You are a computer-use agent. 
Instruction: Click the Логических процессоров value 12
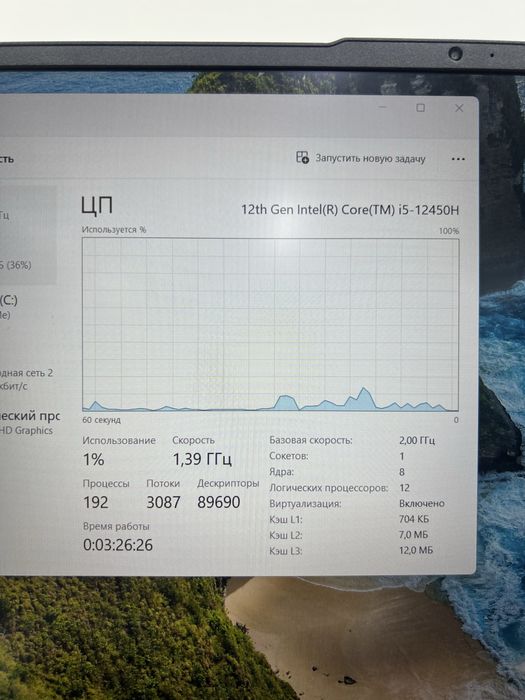pos(404,488)
